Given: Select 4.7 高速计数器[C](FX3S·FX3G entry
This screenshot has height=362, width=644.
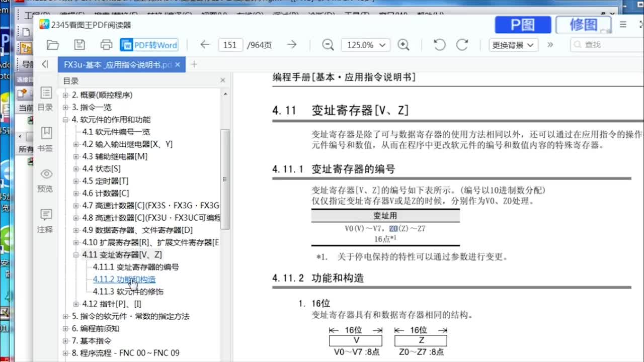Looking at the screenshot, I should (151, 206).
